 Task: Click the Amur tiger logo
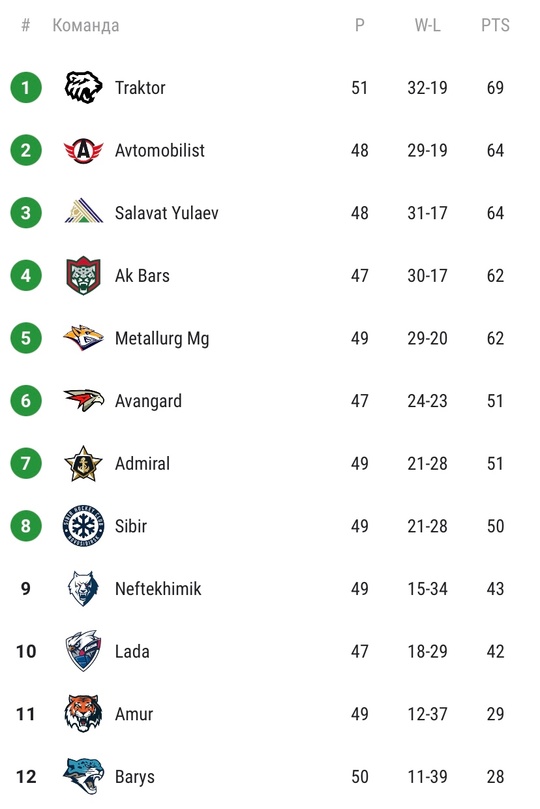(83, 714)
